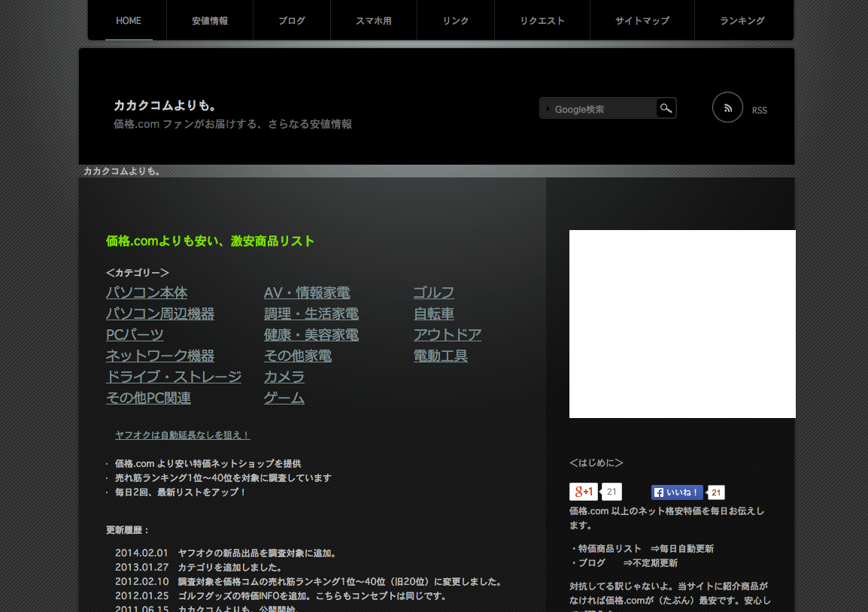The height and width of the screenshot is (612, 868).
Task: Open the AV・情報家電 category link
Action: (307, 292)
